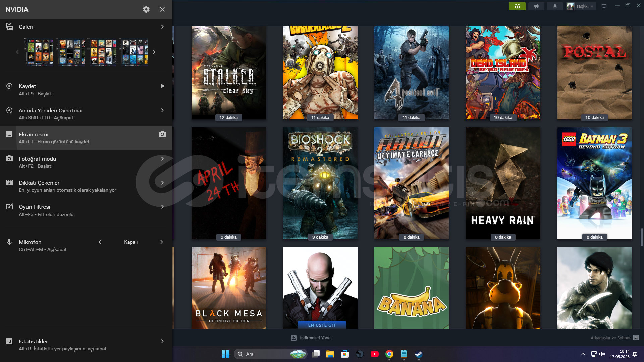This screenshot has width=644, height=362.
Task: Click the Anında Yeniden Oynatma icon
Action: click(x=9, y=110)
